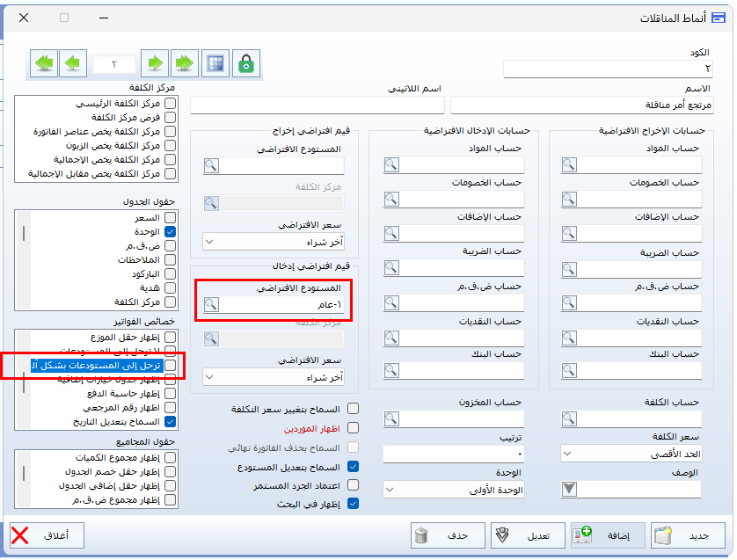Click search icon beside حساب المخزون
The image size is (737, 560).
tap(392, 420)
